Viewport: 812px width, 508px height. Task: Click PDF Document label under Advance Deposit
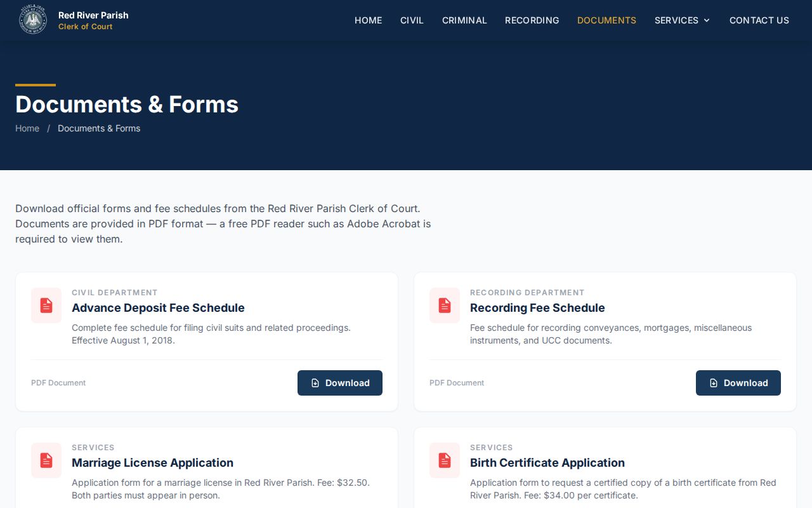(x=58, y=383)
